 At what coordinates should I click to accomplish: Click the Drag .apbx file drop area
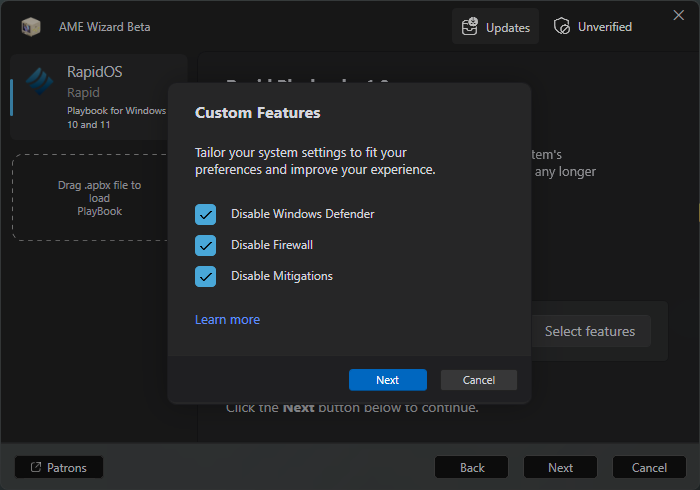(91, 198)
